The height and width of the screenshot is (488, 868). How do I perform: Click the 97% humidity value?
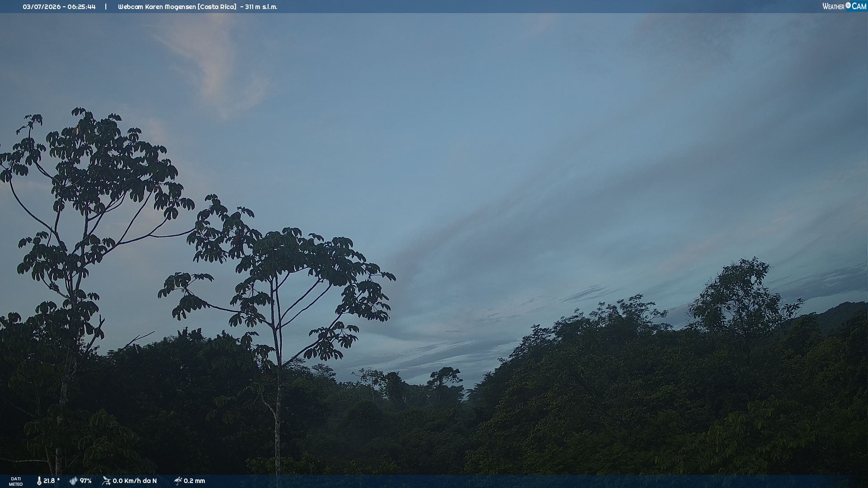tap(86, 481)
